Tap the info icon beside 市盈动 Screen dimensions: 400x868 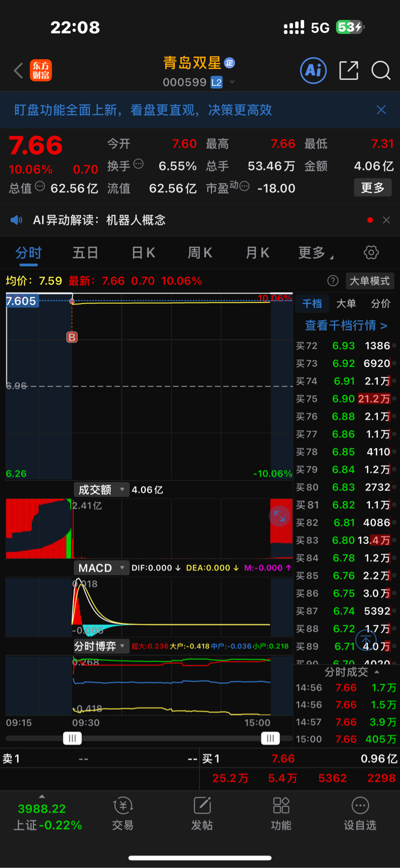244,186
